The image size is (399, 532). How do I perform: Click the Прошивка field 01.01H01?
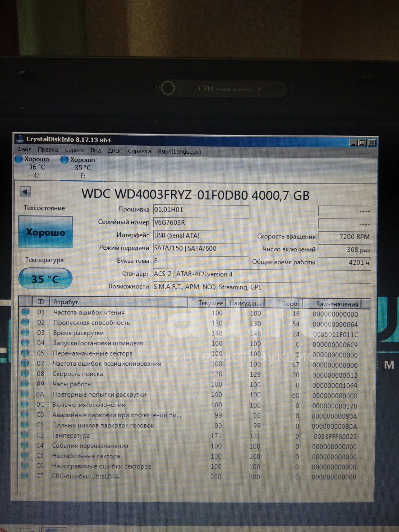[201, 210]
